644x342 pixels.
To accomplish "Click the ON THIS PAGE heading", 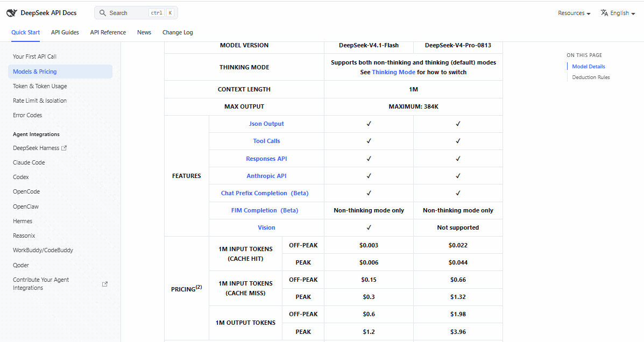I will (x=584, y=55).
